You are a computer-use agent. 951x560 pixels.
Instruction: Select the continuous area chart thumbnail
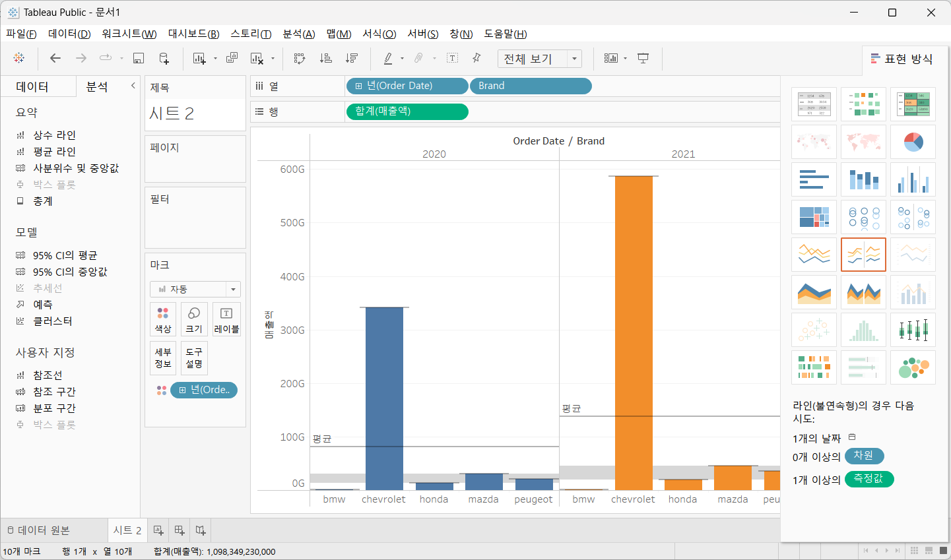click(x=814, y=292)
